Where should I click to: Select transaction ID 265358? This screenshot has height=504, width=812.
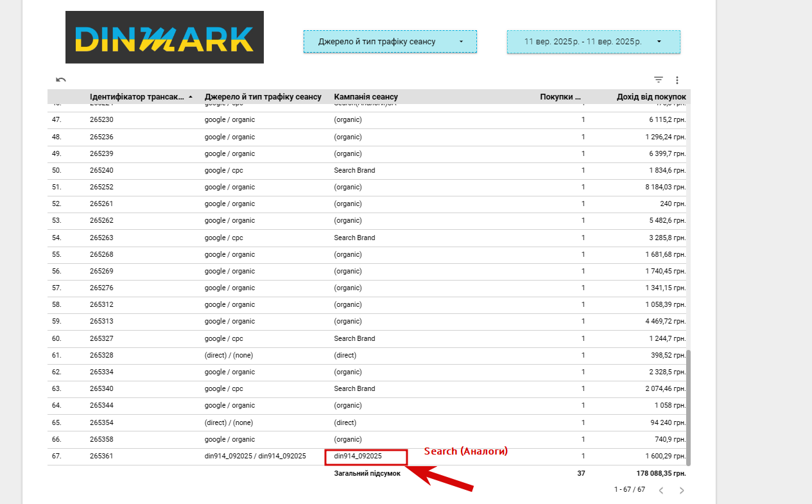pos(101,439)
